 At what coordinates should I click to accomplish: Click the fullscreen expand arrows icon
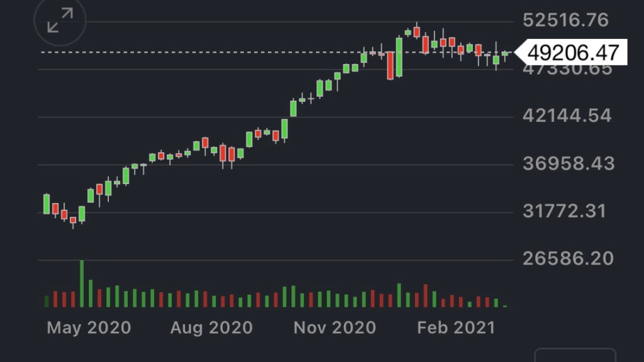tap(60, 23)
